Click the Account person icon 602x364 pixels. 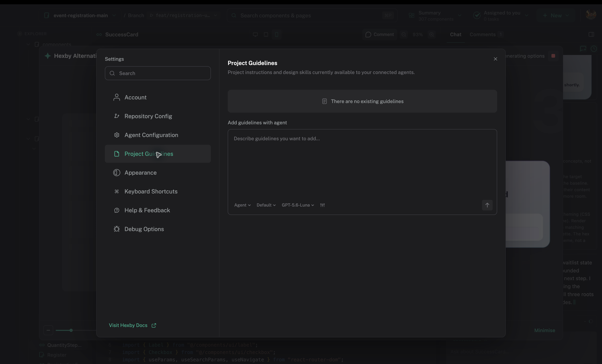pos(117,97)
